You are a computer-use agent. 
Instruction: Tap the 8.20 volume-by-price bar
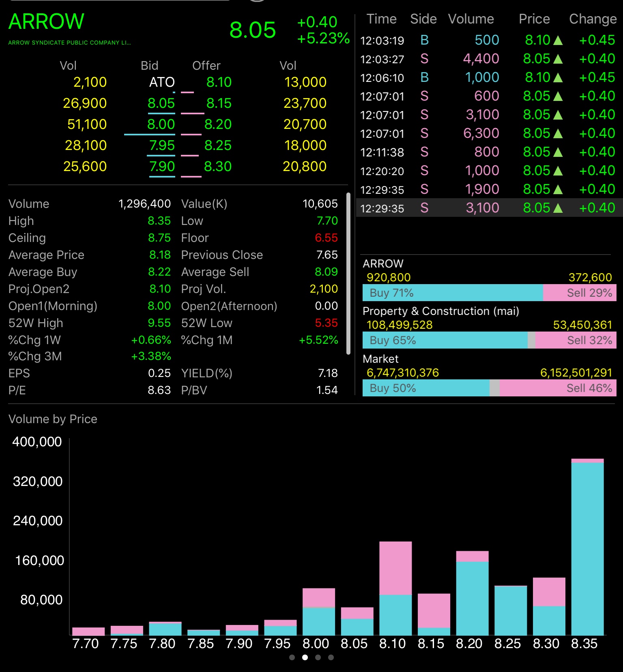pyautogui.click(x=472, y=593)
